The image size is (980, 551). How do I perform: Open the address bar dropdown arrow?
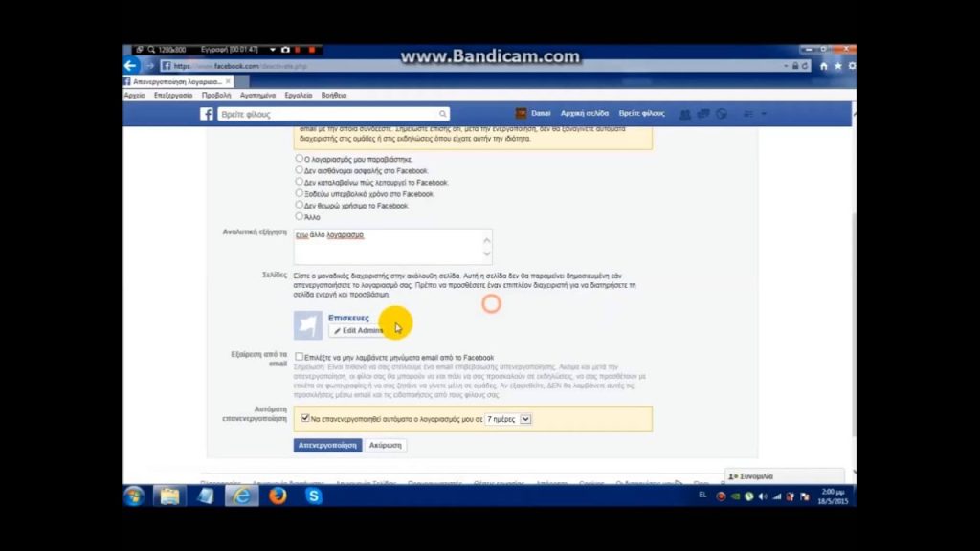[x=786, y=66]
